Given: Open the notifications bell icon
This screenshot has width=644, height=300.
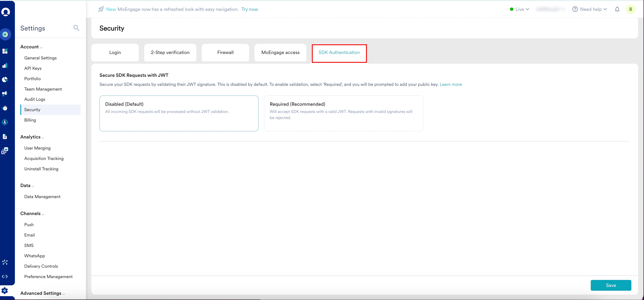Looking at the screenshot, I should 617,9.
